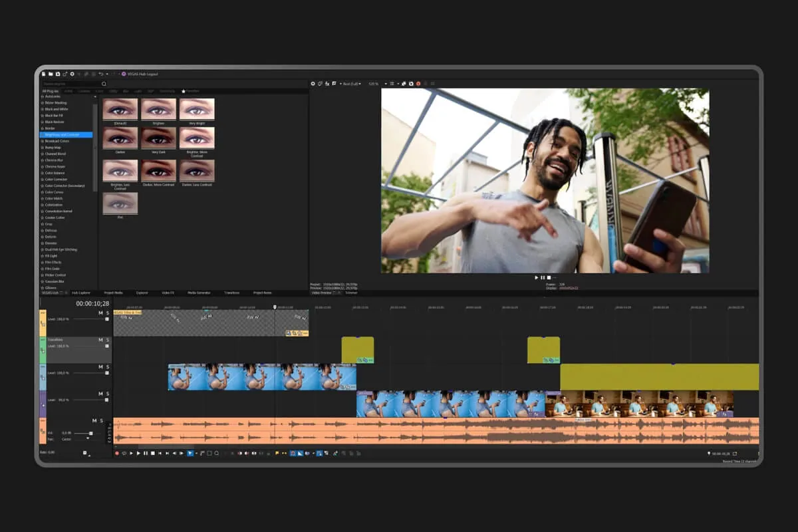Click the search magnifier in plug-in panel
This screenshot has width=798, height=532.
point(104,84)
